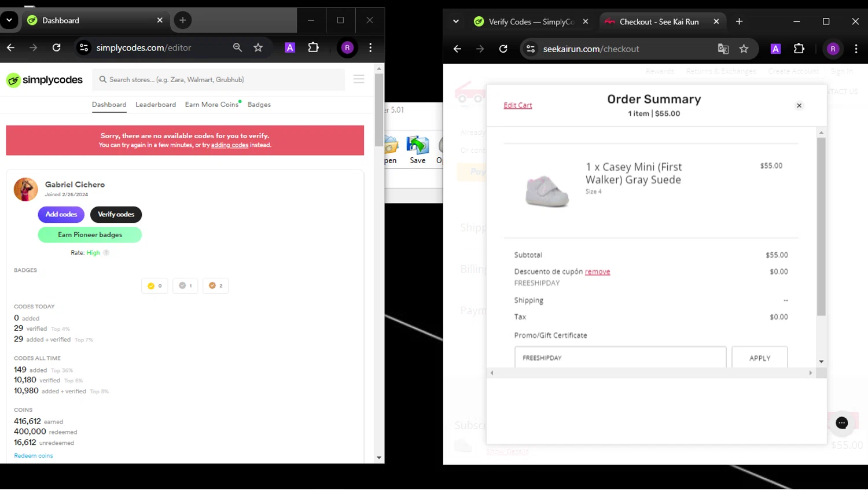Click the Edit Cart link
The height and width of the screenshot is (490, 868).
pos(518,105)
